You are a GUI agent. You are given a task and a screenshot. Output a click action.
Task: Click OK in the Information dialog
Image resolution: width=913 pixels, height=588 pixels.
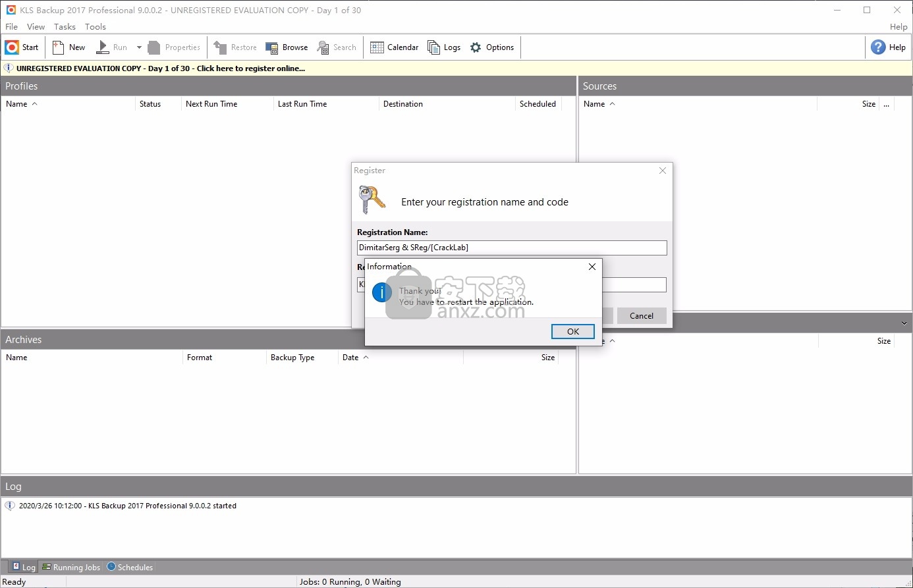pos(573,332)
